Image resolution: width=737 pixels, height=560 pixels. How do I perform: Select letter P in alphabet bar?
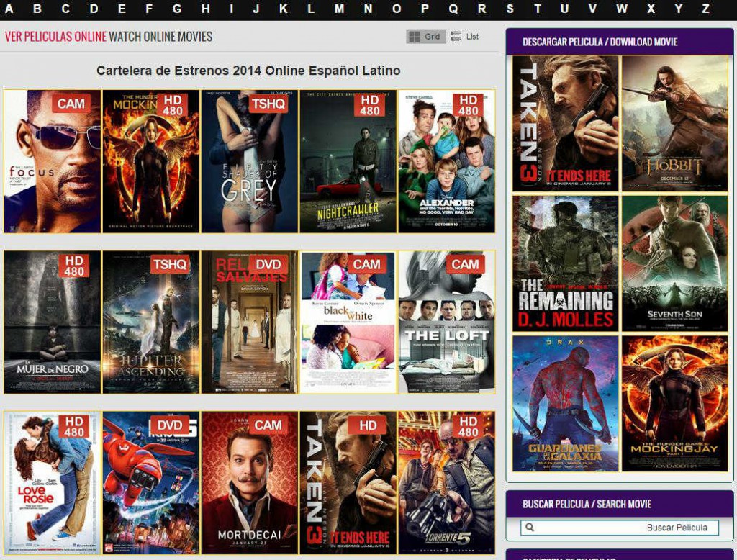425,9
